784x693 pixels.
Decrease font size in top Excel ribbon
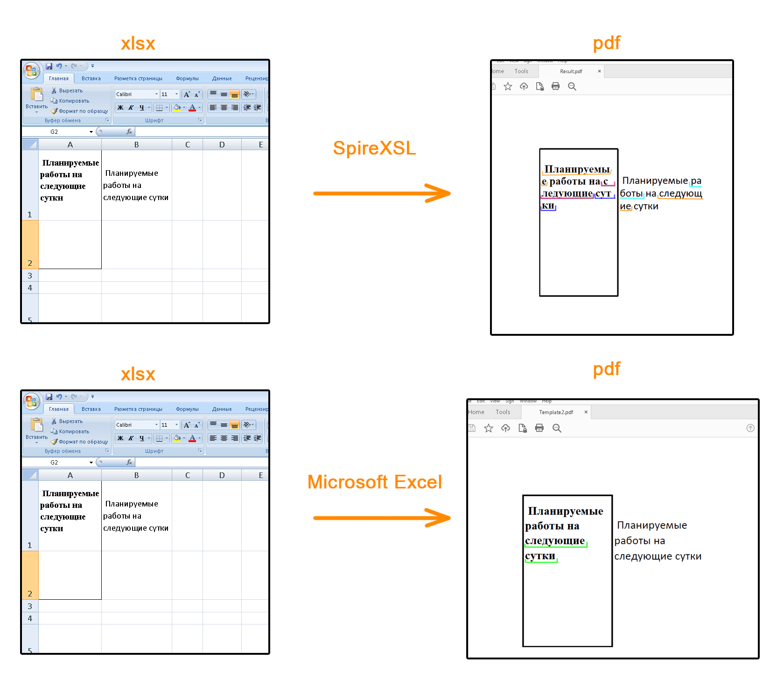197,94
